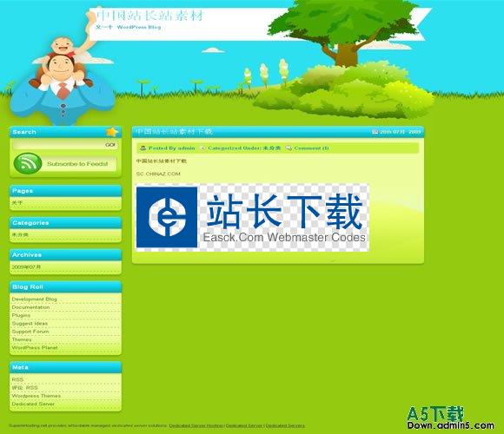Click the Blog Roll widget heading
The image size is (504, 434).
tap(28, 287)
